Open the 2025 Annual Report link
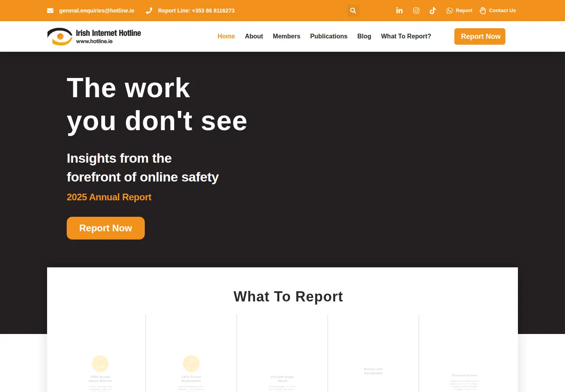 click(x=109, y=197)
